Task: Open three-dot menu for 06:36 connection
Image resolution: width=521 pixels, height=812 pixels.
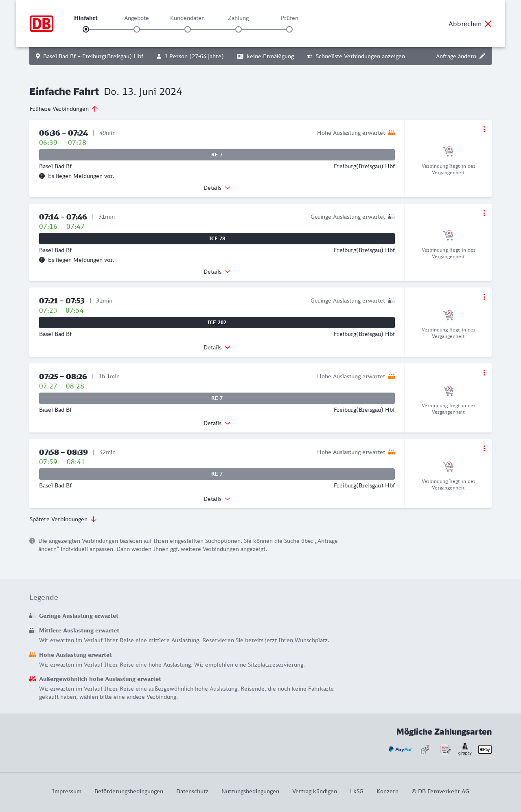Action: [484, 129]
